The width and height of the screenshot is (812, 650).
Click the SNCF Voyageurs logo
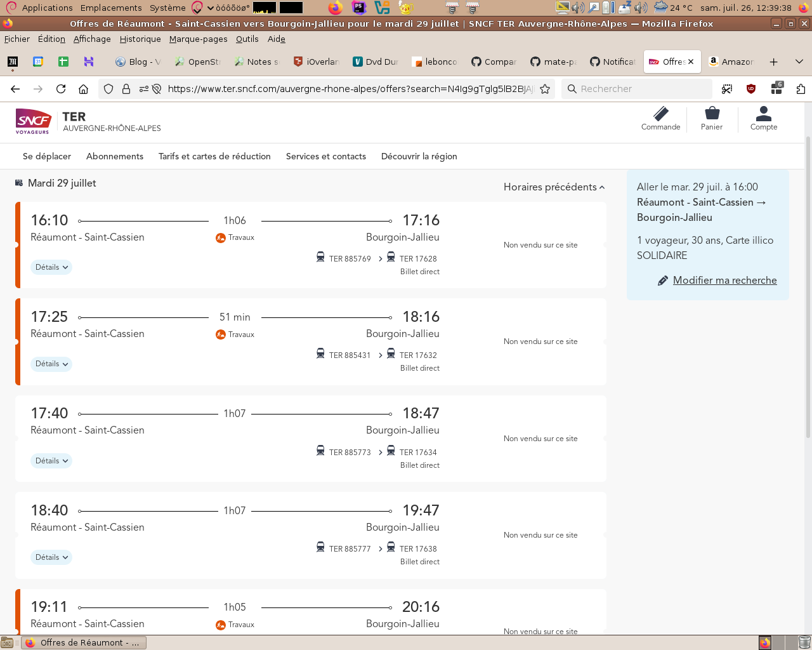point(33,121)
